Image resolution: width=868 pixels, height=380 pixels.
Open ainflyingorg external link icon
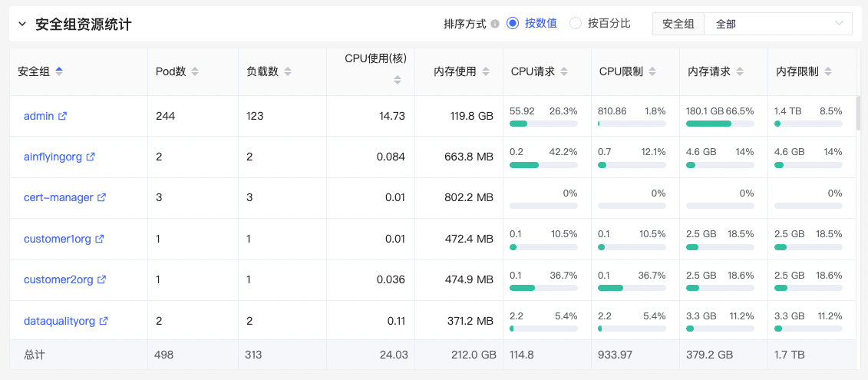coord(91,157)
